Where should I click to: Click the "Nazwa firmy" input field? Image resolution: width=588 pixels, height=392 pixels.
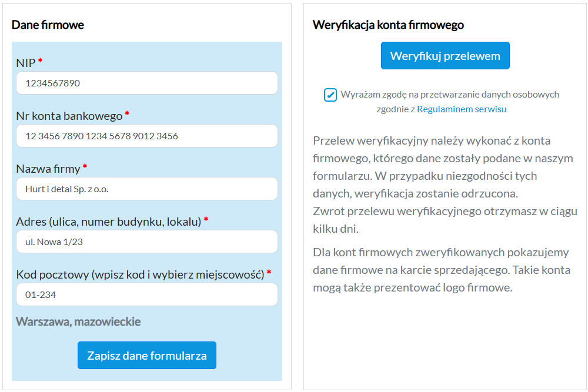coord(146,189)
